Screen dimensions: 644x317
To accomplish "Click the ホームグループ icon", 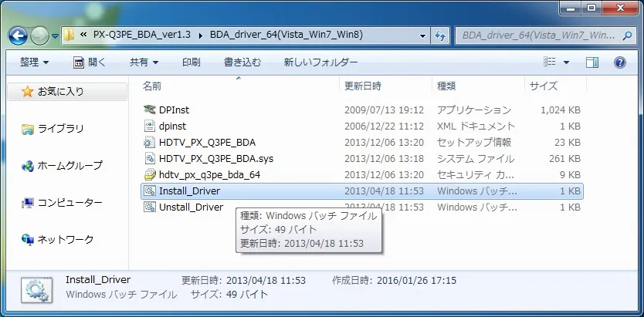I will click(28, 166).
